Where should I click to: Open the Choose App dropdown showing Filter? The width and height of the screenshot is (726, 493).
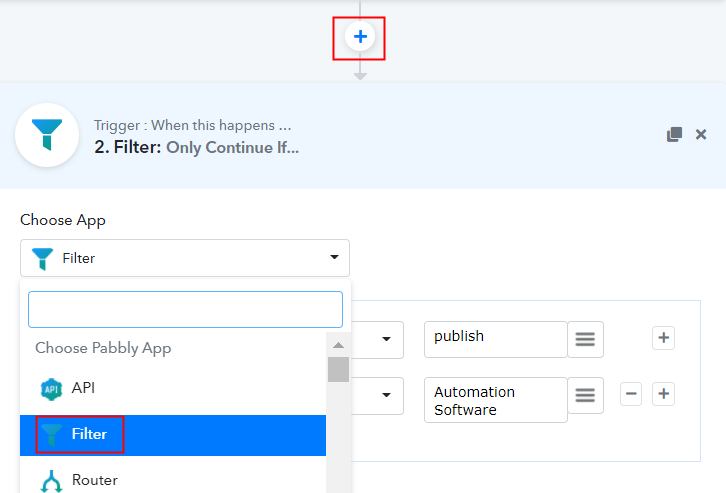[185, 258]
